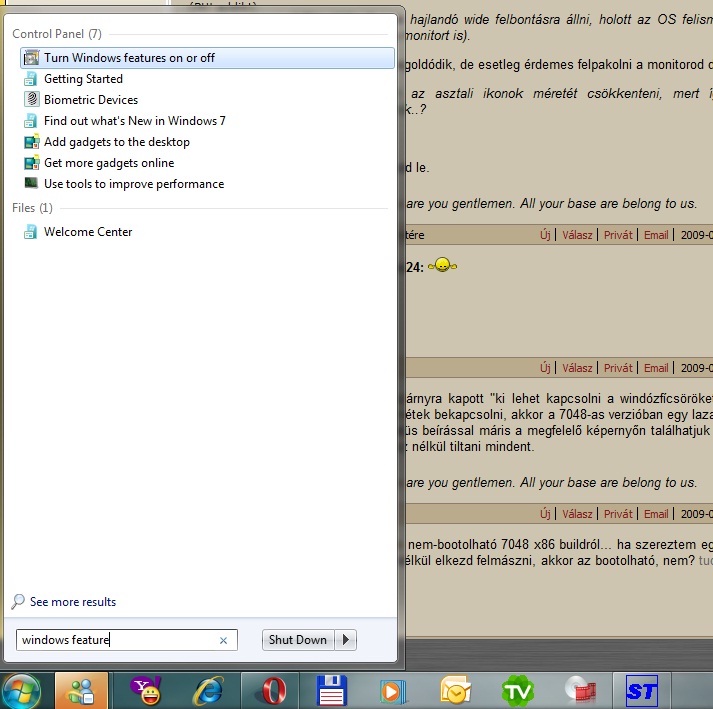Click the Windows Start orb
This screenshot has height=709, width=713.
click(21, 690)
